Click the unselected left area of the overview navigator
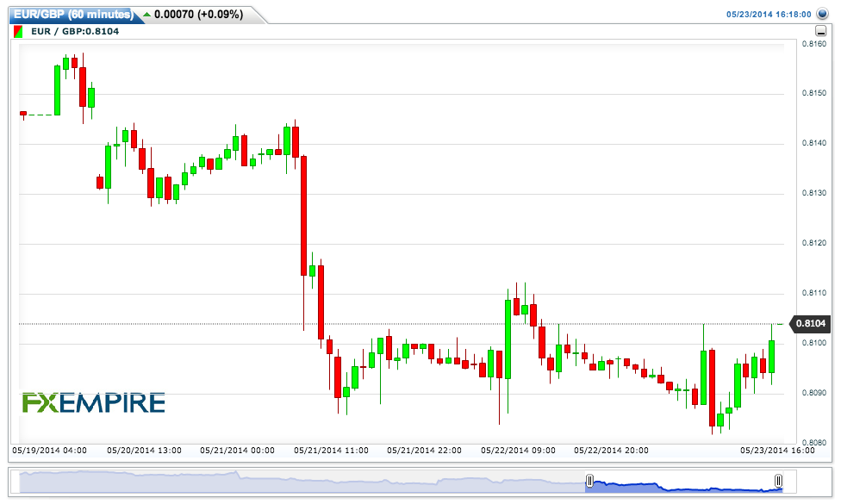 pyautogui.click(x=302, y=482)
